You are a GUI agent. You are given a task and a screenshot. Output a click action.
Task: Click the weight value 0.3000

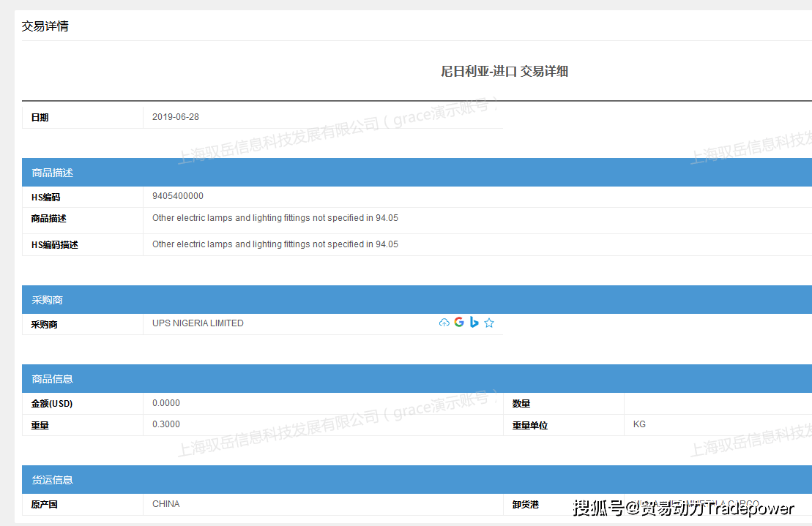tap(166, 424)
